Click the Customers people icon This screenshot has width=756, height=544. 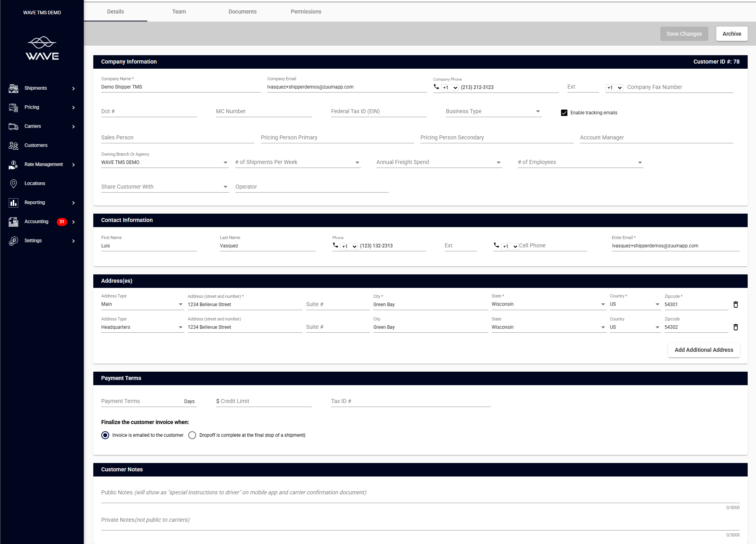coord(13,145)
